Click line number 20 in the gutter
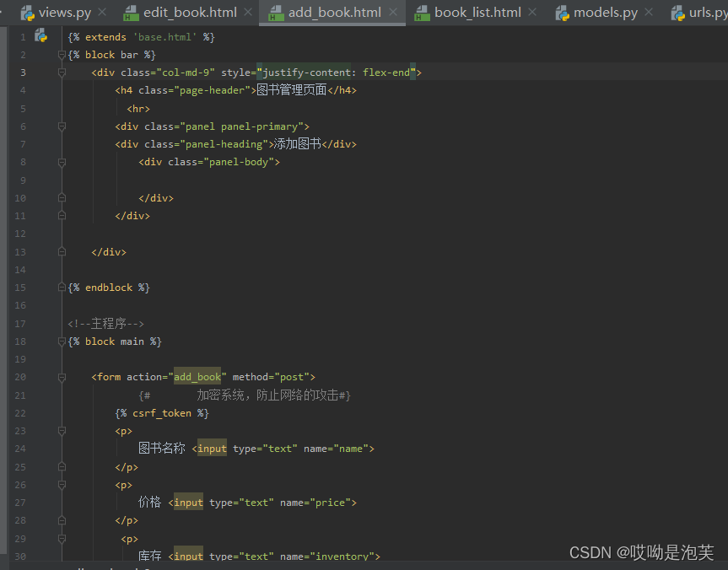Screen dimensions: 728x570 (x=20, y=377)
